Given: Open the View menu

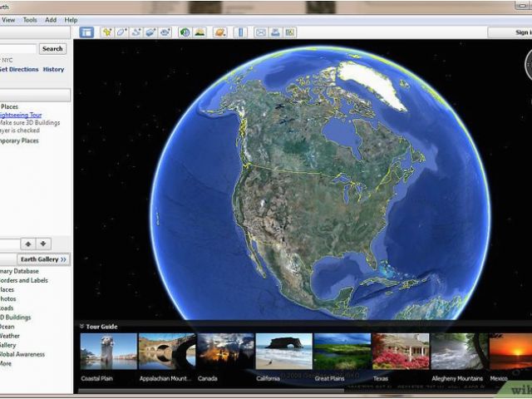Looking at the screenshot, I should [x=8, y=20].
